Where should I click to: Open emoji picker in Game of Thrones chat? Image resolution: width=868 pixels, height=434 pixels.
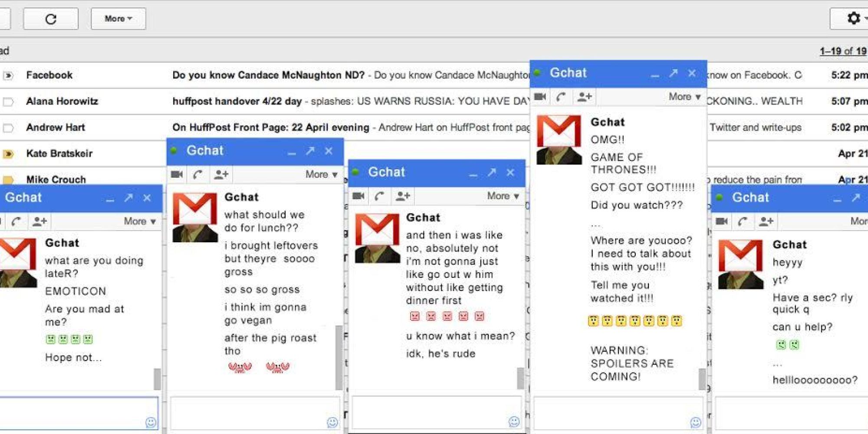(696, 422)
